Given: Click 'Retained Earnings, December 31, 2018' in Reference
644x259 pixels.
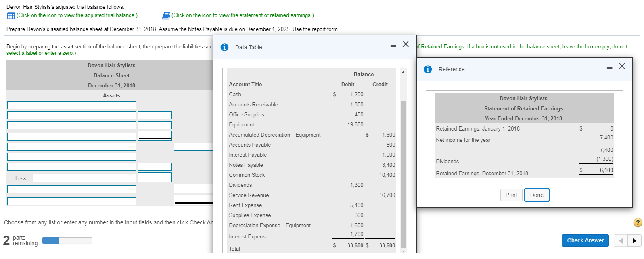Looking at the screenshot, I should [x=482, y=174].
